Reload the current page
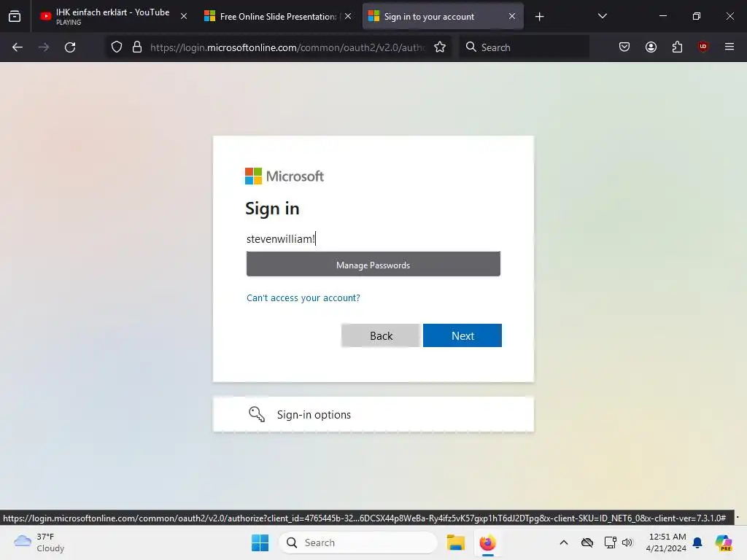The width and height of the screenshot is (747, 560). pyautogui.click(x=70, y=47)
